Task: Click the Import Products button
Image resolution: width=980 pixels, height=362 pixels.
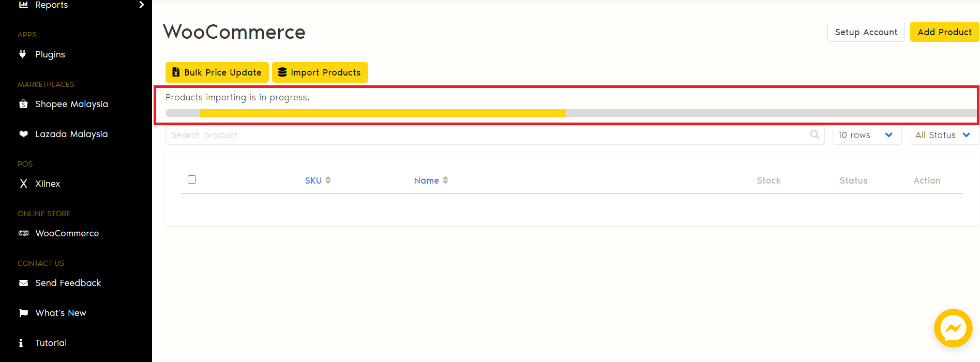Action: (x=320, y=72)
